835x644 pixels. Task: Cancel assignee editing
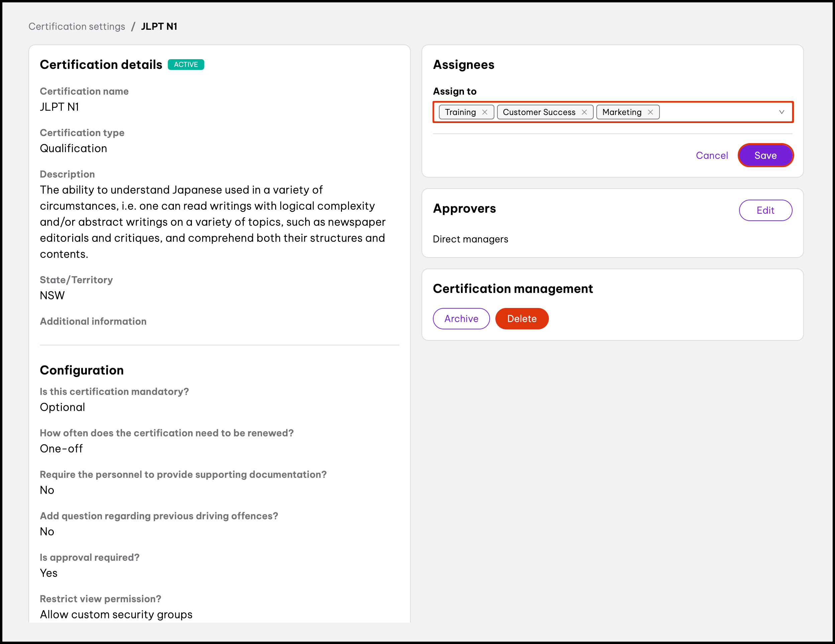tap(712, 155)
